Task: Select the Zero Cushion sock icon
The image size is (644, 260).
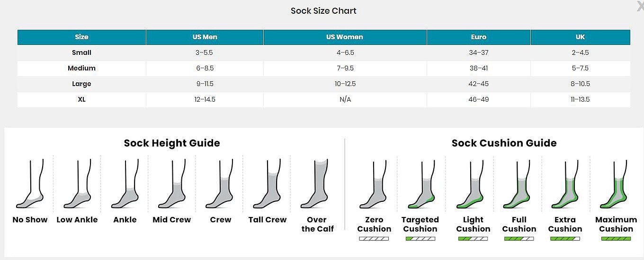Action: click(374, 184)
